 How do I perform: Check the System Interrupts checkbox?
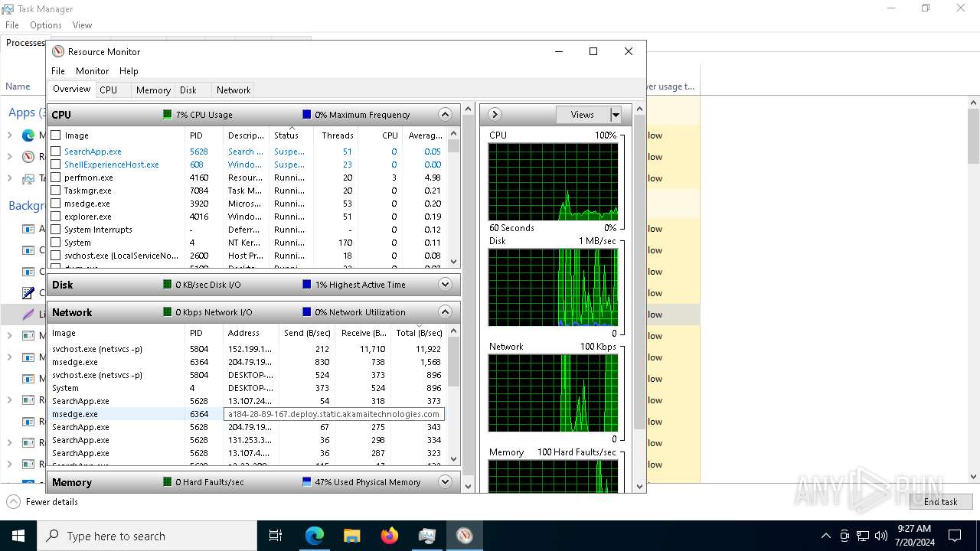[x=55, y=230]
